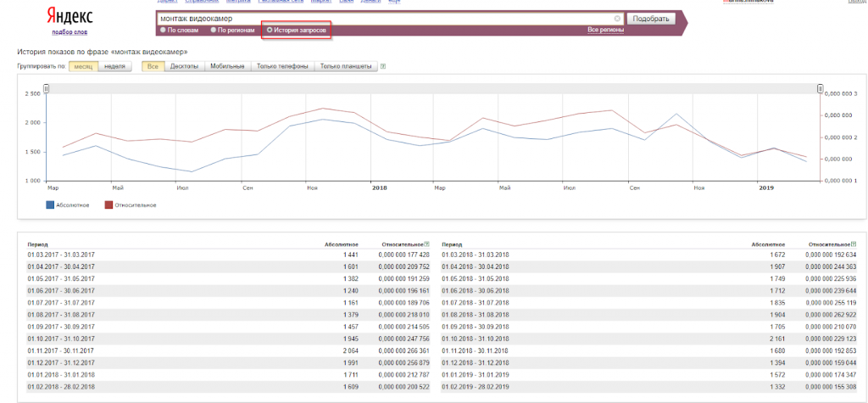Group the data by неделя
This screenshot has width=868, height=403.
114,66
